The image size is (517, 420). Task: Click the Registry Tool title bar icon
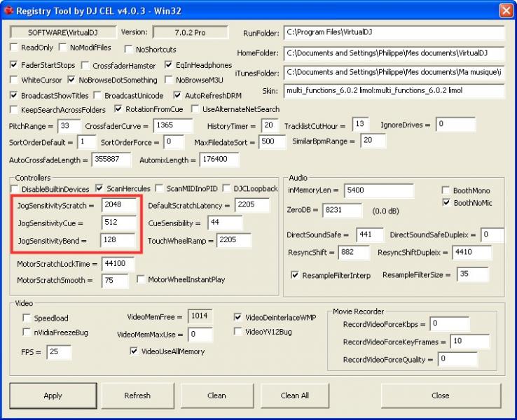pyautogui.click(x=8, y=10)
